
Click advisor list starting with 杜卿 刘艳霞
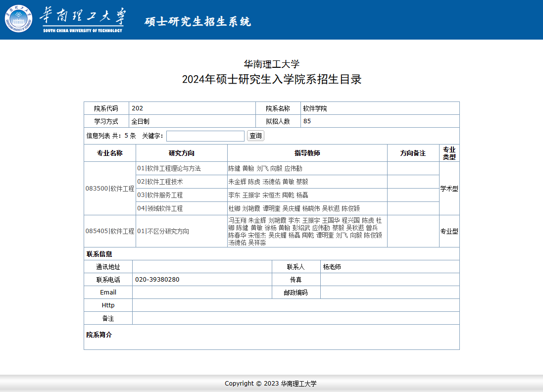click(294, 208)
